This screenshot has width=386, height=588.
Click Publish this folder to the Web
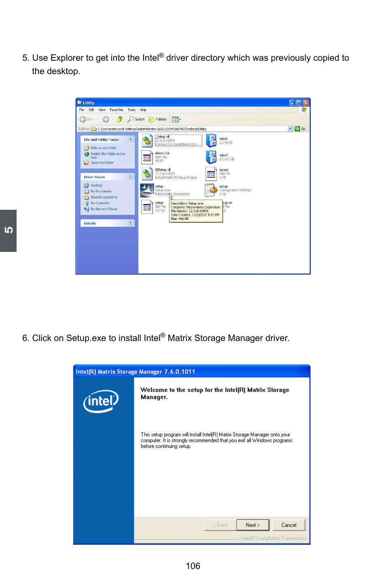[108, 156]
